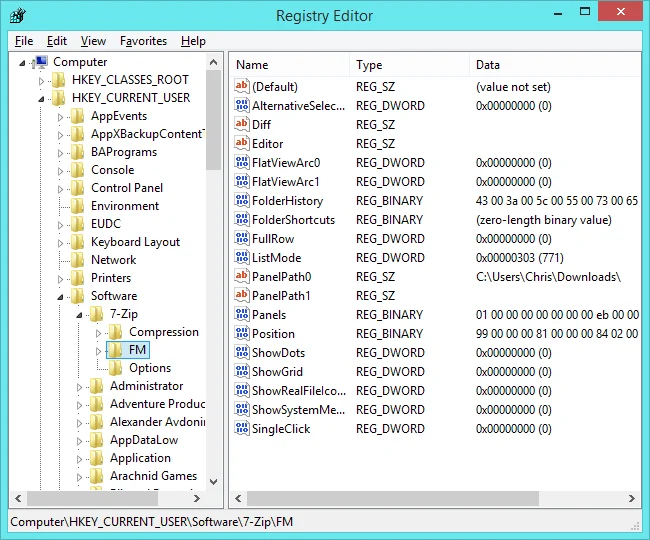650x540 pixels.
Task: Expand the HKEY_CLASSES_ROOT key
Action: tap(41, 81)
